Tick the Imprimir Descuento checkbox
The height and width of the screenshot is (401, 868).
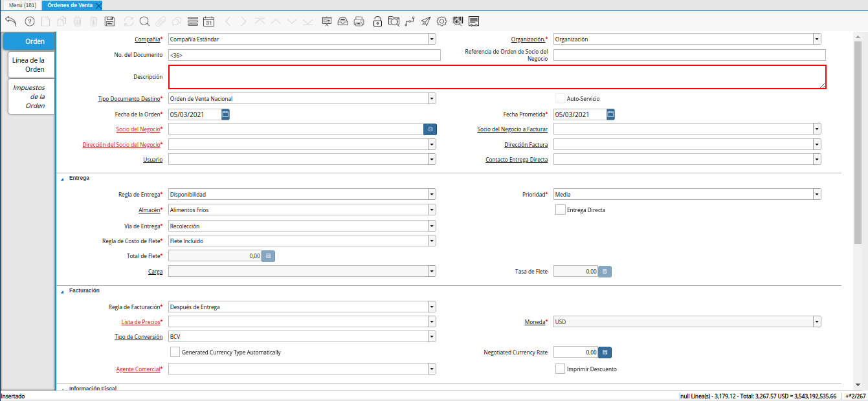tap(561, 369)
